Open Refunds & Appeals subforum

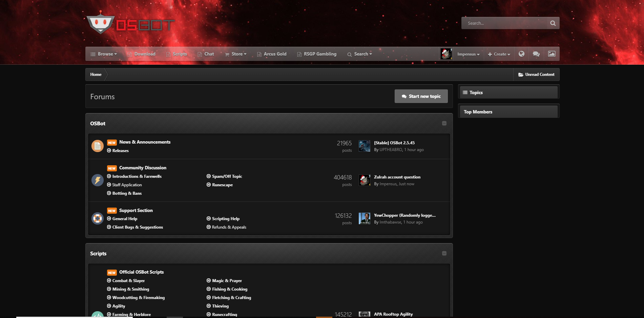click(229, 227)
